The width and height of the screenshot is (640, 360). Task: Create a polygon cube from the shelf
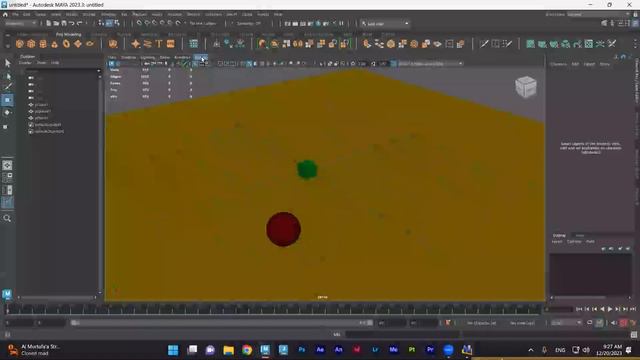[x=31, y=44]
